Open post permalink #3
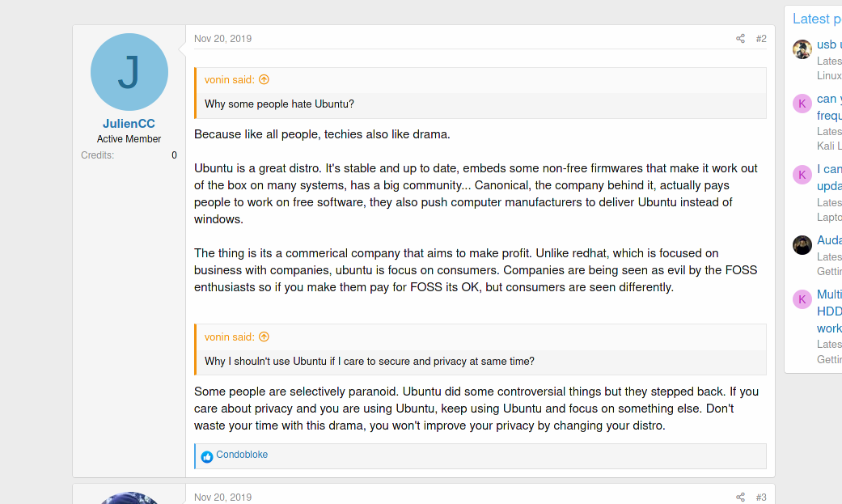The height and width of the screenshot is (504, 842). tap(761, 497)
